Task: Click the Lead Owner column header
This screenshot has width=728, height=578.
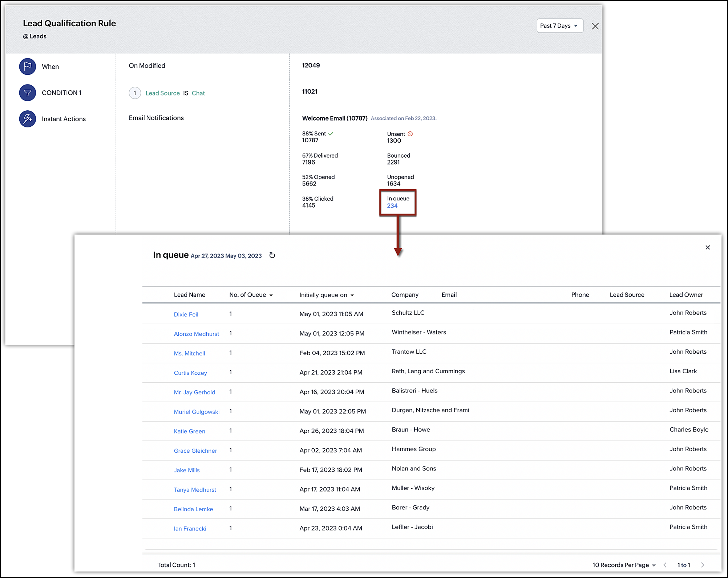Action: (686, 295)
